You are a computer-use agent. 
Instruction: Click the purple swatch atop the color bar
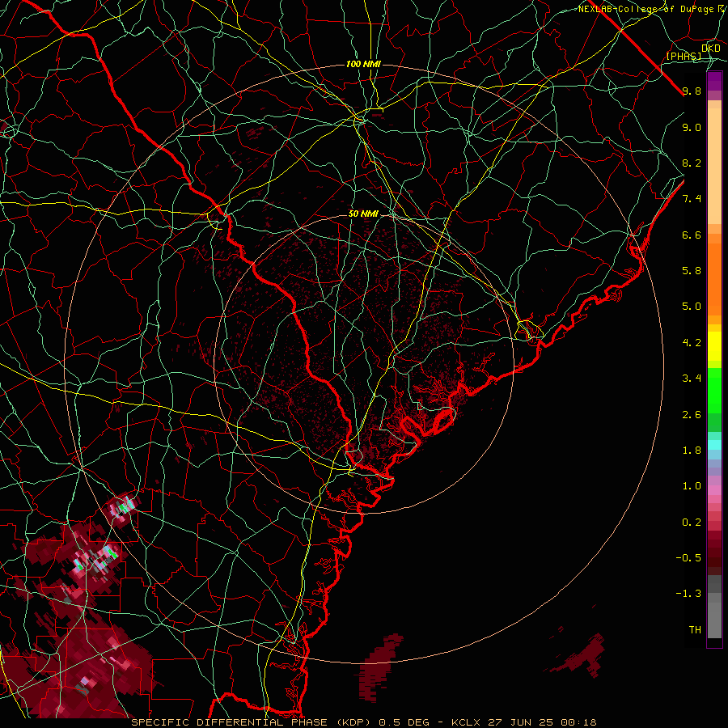pyautogui.click(x=714, y=81)
